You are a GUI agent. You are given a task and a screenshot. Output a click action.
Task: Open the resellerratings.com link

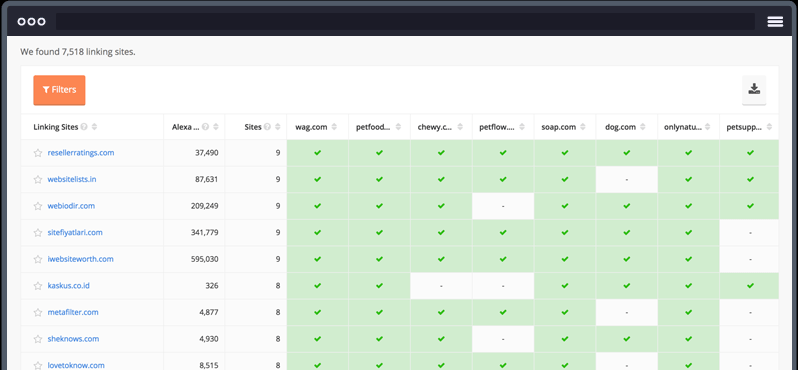81,153
